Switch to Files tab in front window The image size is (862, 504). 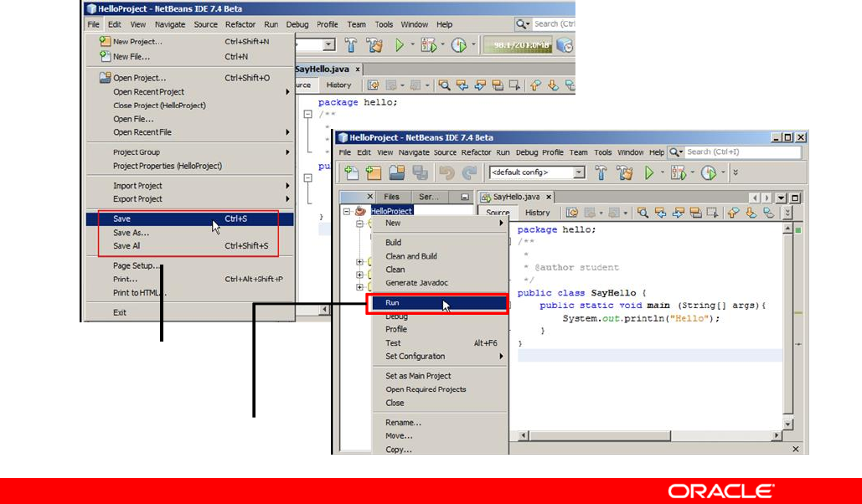pyautogui.click(x=391, y=197)
